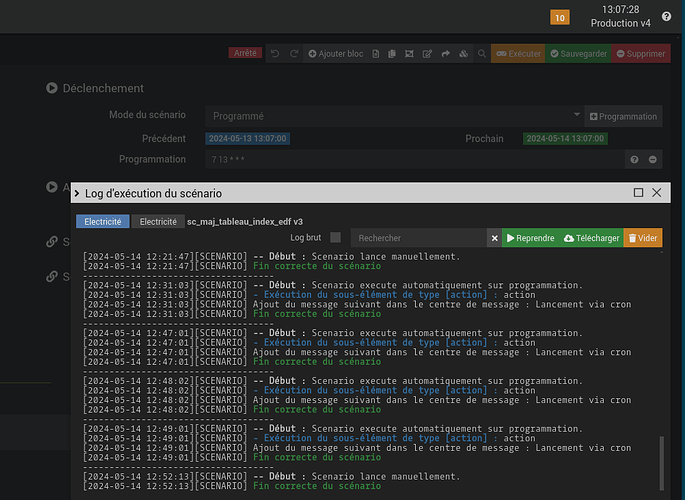Download log with Télécharger button

pos(592,238)
